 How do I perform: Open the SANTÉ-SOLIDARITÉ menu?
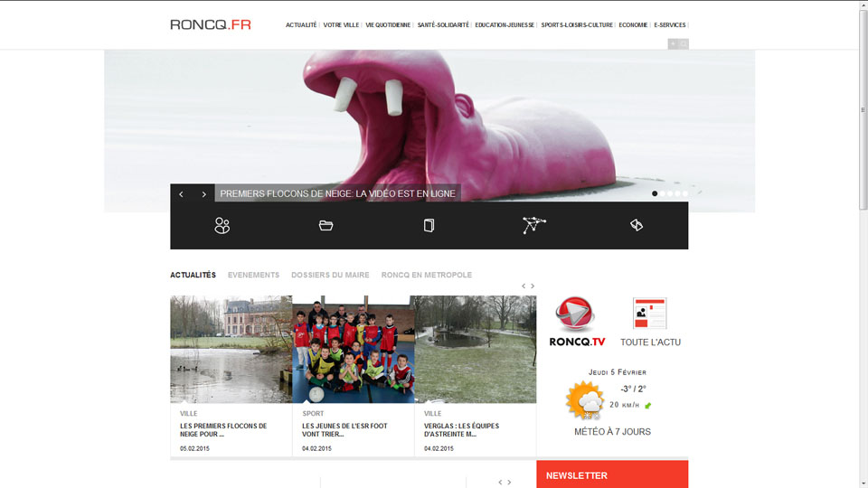(443, 25)
